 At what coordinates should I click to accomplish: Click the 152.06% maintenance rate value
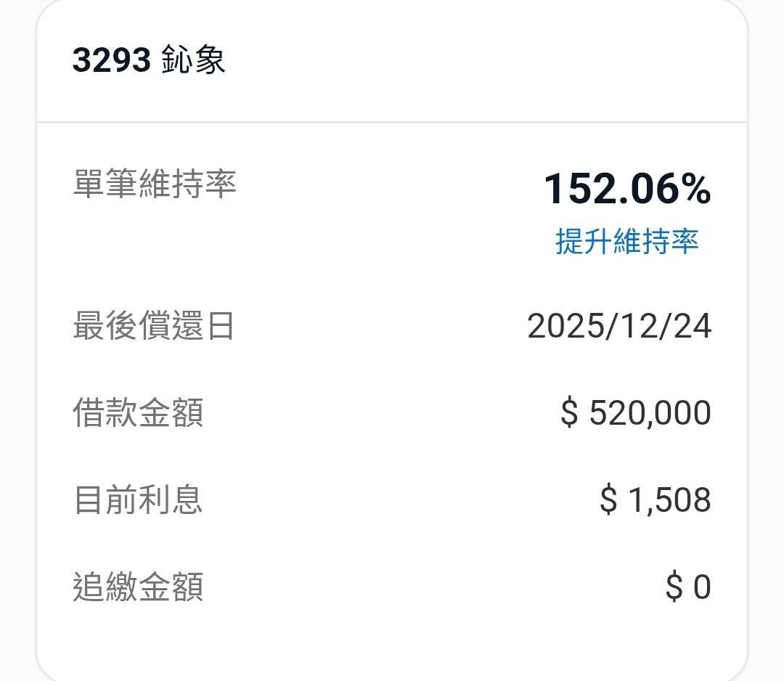627,189
